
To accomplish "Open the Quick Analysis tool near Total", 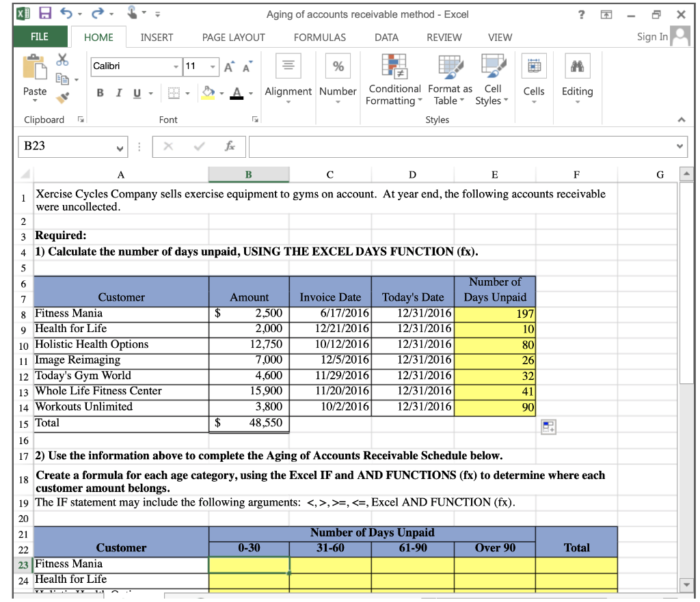I will coord(548,426).
